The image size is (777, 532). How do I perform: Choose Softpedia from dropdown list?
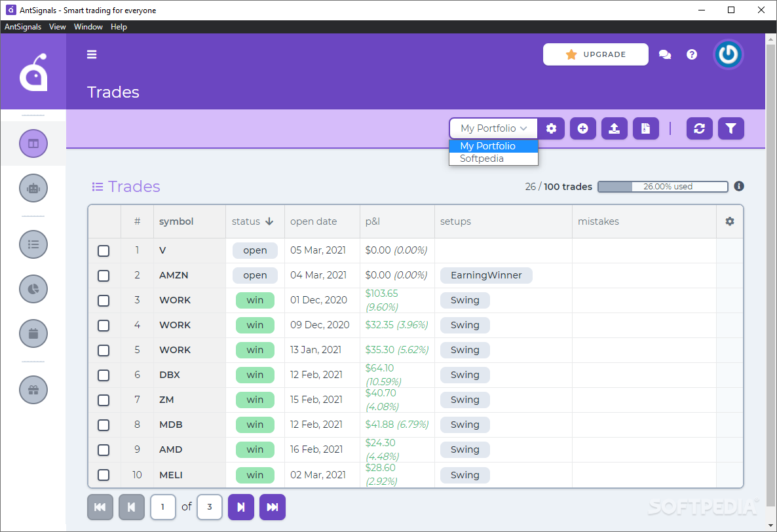click(493, 159)
